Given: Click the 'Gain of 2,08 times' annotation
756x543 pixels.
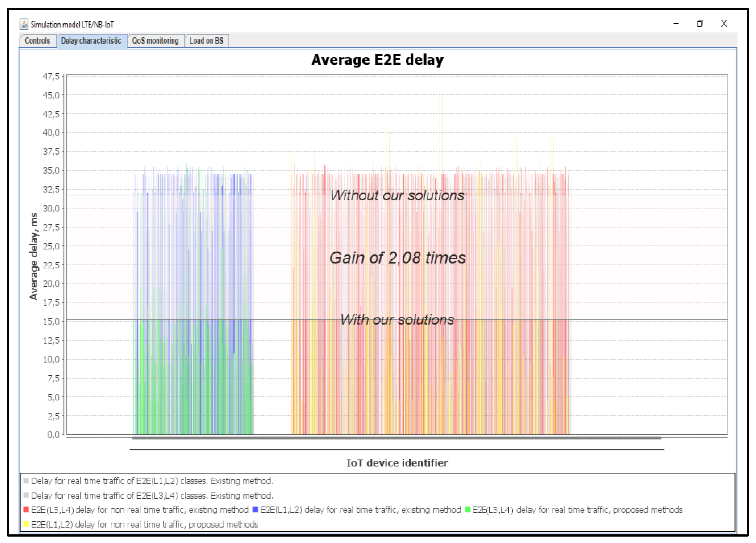Looking at the screenshot, I should (397, 258).
